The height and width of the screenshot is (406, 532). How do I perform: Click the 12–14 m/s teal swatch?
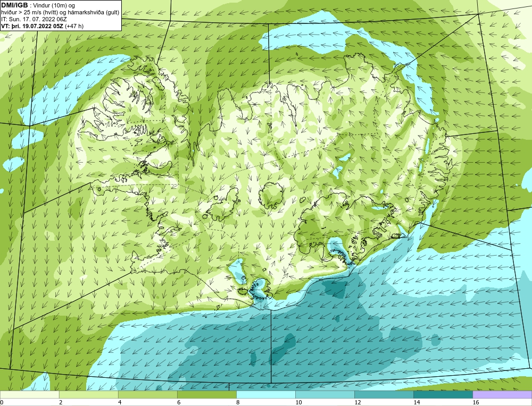click(x=384, y=394)
